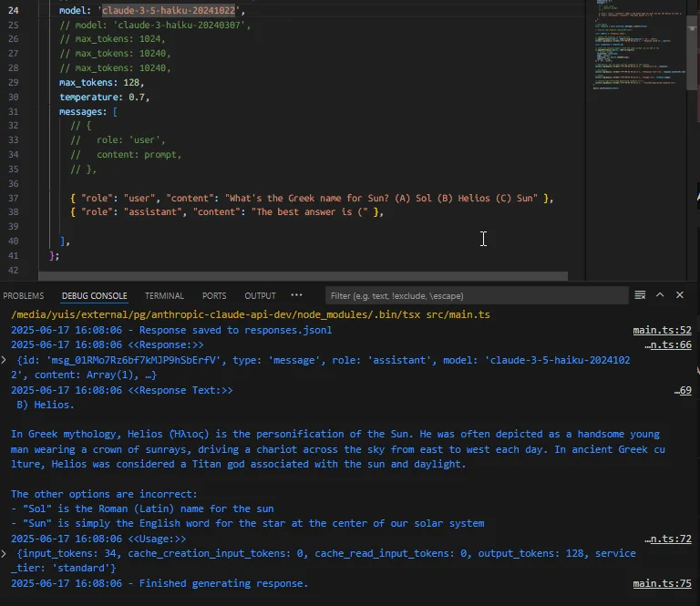700x606 pixels.
Task: Select the DEBUG CONSOLE tab
Action: 95,296
